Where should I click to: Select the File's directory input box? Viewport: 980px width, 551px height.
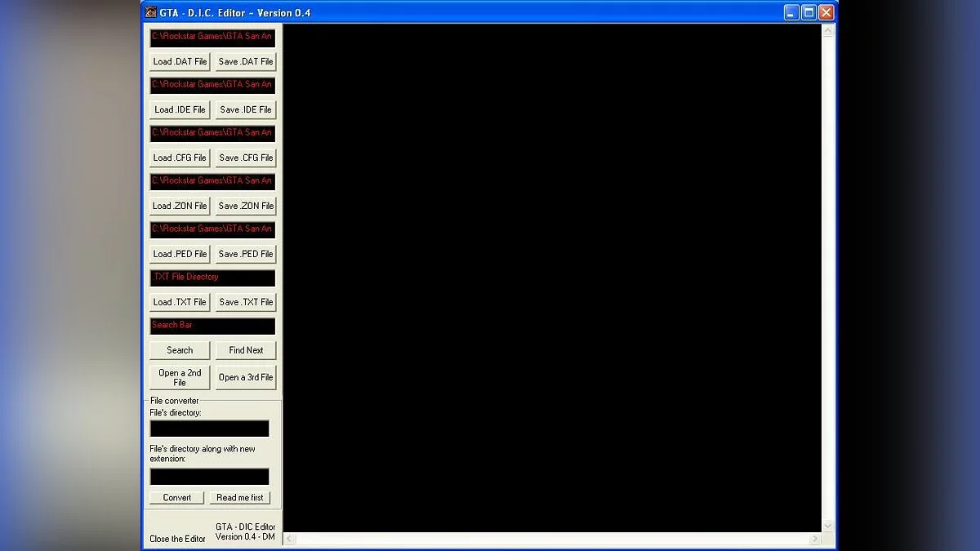click(209, 429)
